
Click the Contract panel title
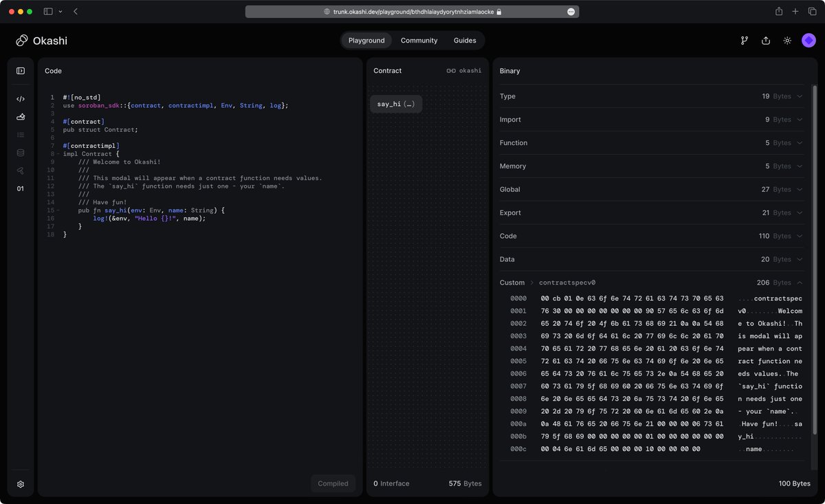coord(388,71)
